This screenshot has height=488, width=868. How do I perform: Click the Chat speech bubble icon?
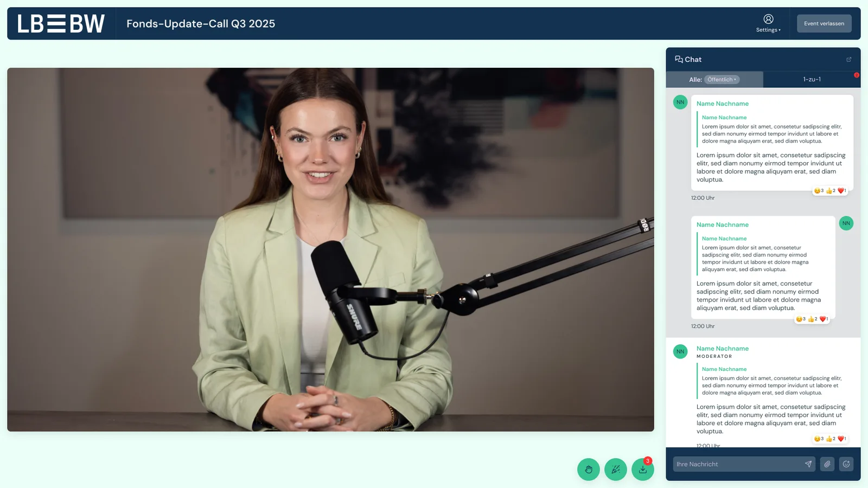point(679,59)
